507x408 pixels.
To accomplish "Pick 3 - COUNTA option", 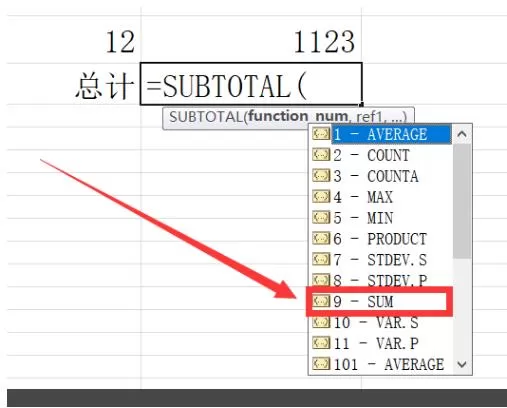I will coord(382,176).
